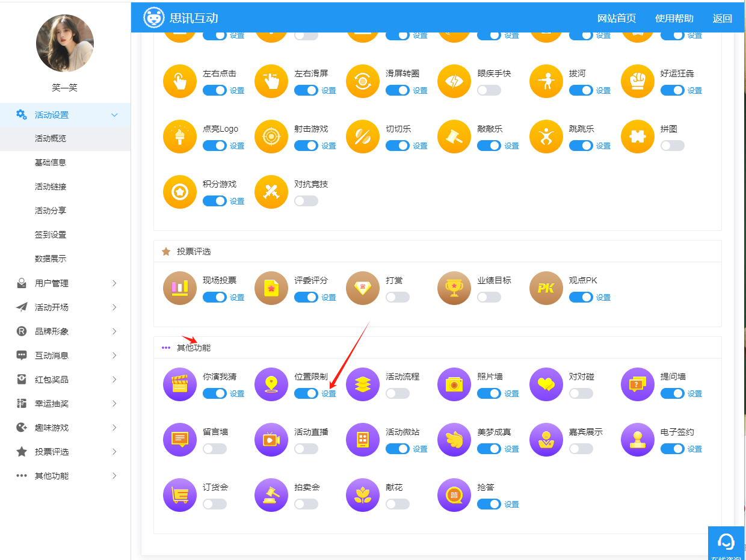Open the 照片墙 camera icon
The image size is (746, 560).
click(454, 384)
